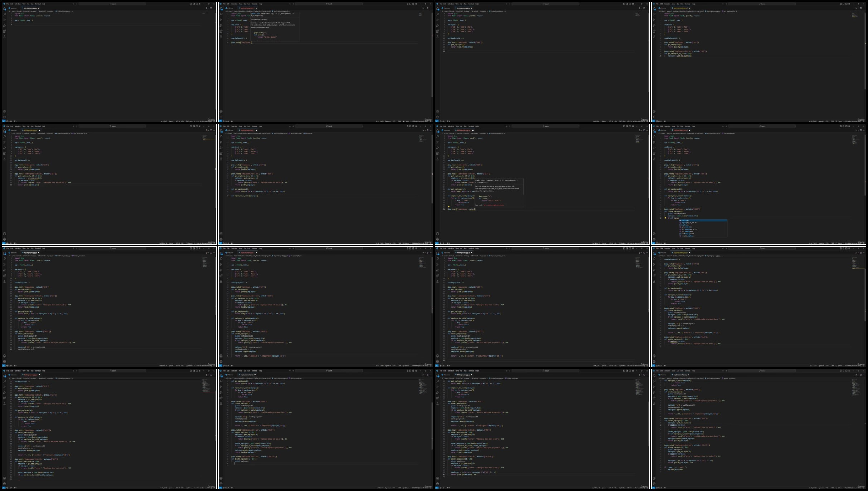Open Extensions view in the final app.run frame

pyautogui.click(x=654, y=398)
